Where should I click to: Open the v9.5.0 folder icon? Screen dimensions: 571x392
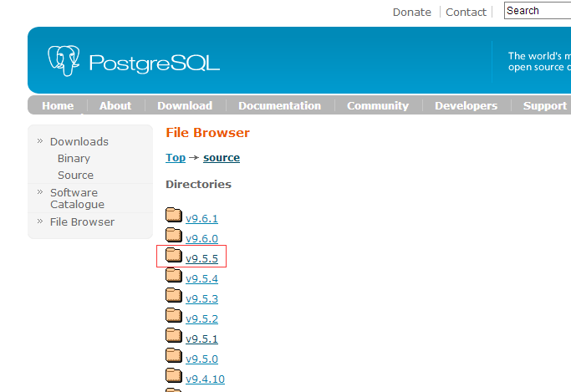pyautogui.click(x=174, y=355)
